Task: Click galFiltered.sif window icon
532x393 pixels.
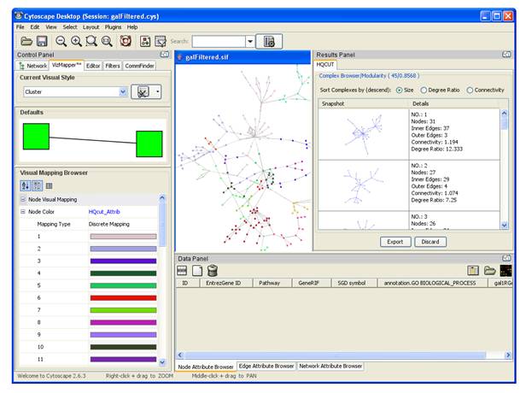Action: [x=180, y=57]
